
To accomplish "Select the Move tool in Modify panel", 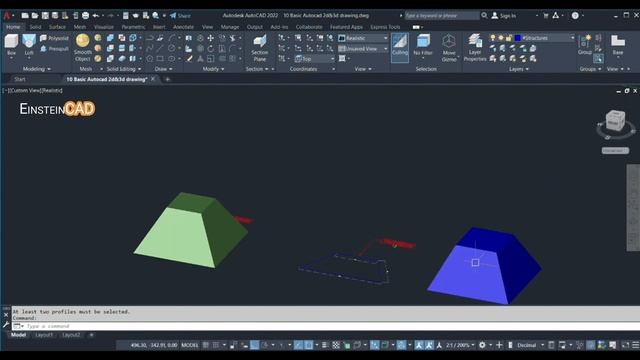I will [x=210, y=38].
